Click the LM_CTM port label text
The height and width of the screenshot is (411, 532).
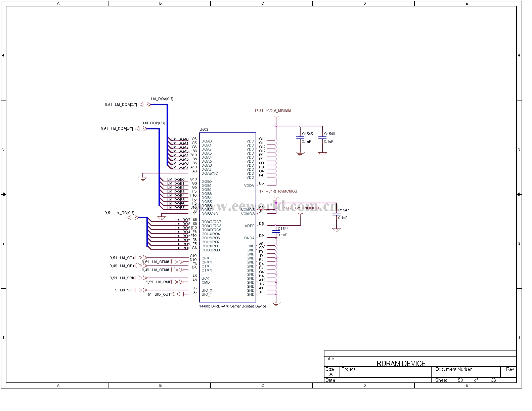click(x=127, y=266)
